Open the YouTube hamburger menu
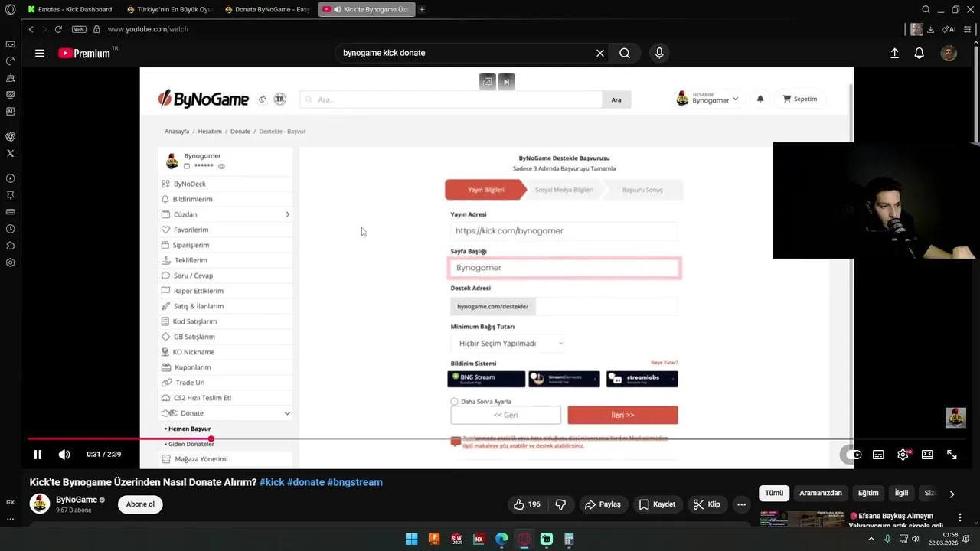The height and width of the screenshot is (551, 980). [x=40, y=53]
